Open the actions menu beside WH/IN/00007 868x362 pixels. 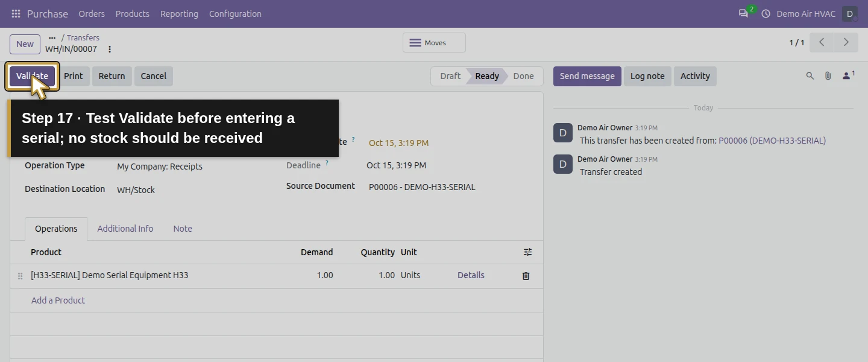(x=110, y=49)
